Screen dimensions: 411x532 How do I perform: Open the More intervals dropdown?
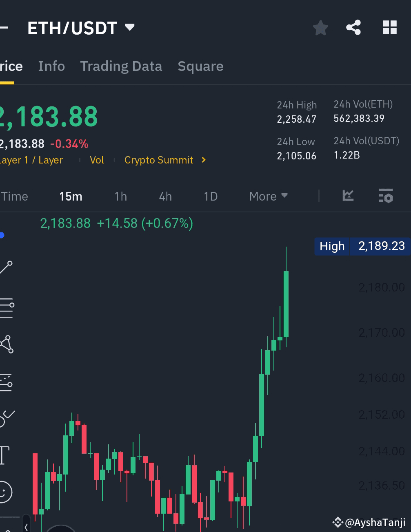tap(268, 196)
